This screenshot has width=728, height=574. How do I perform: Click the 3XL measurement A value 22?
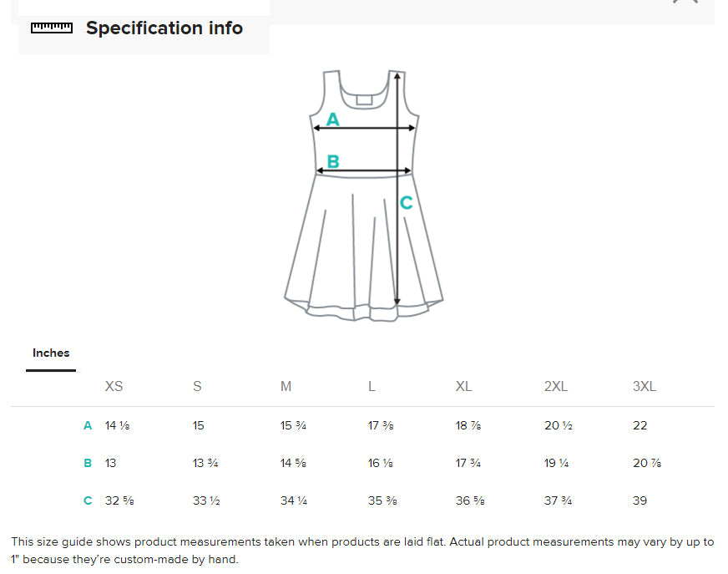click(x=640, y=425)
